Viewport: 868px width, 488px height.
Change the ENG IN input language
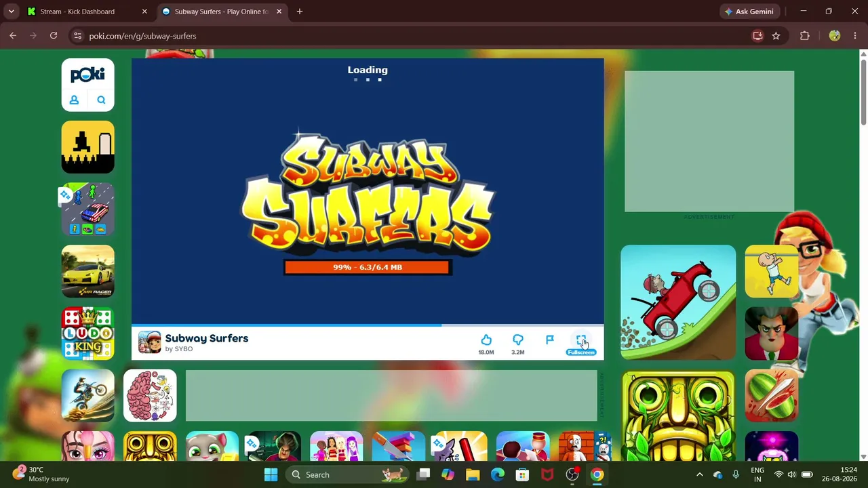coord(757,474)
